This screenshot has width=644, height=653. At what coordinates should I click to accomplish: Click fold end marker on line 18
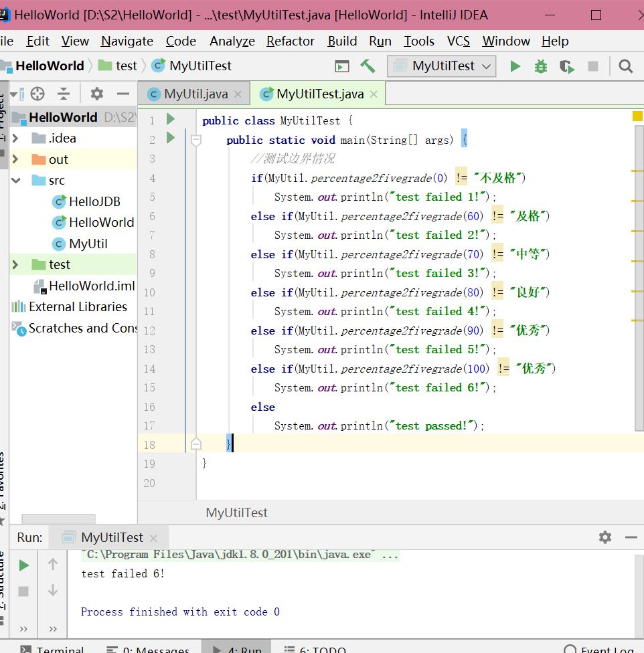(x=195, y=444)
